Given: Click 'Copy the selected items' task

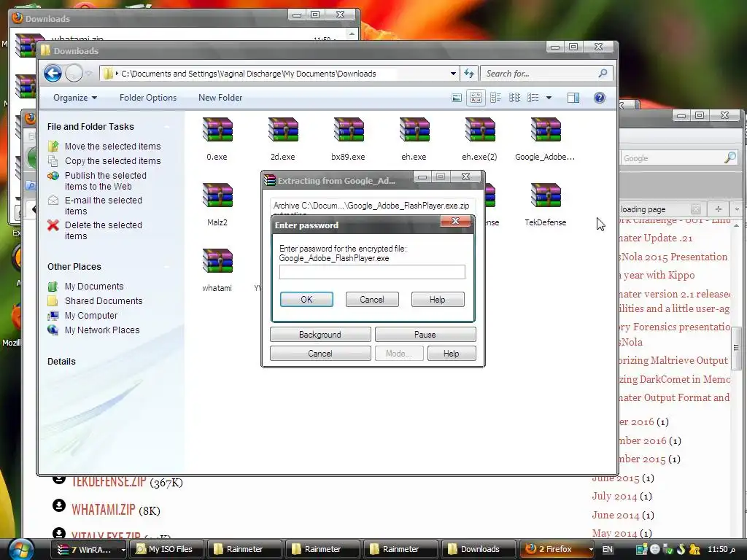Looking at the screenshot, I should [x=112, y=161].
